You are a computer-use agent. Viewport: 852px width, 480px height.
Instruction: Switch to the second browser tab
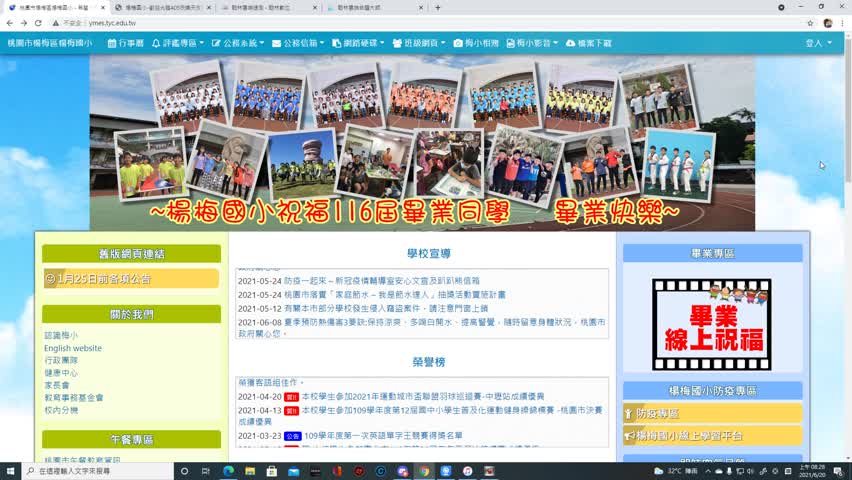[x=162, y=8]
